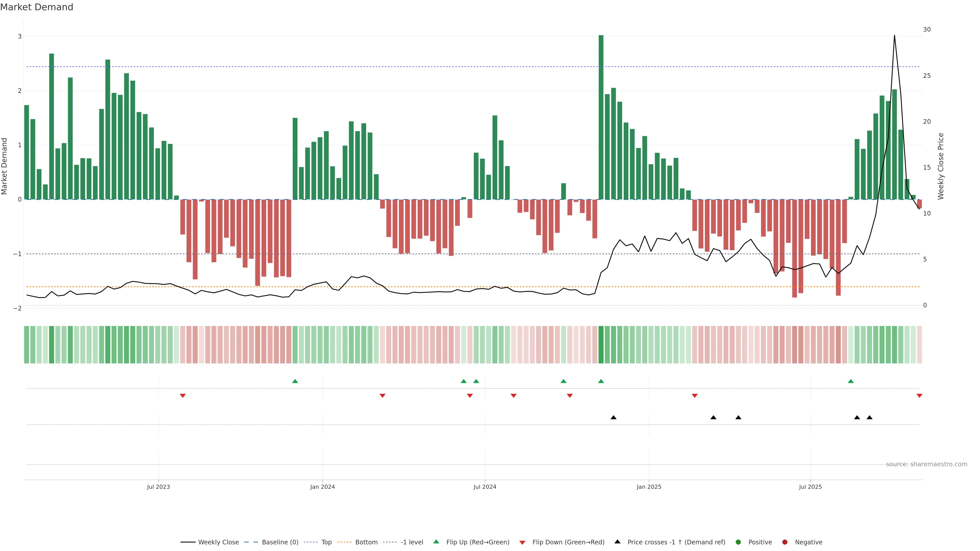Image resolution: width=980 pixels, height=551 pixels.
Task: Toggle the Weekly Close legend entry
Action: [218, 542]
